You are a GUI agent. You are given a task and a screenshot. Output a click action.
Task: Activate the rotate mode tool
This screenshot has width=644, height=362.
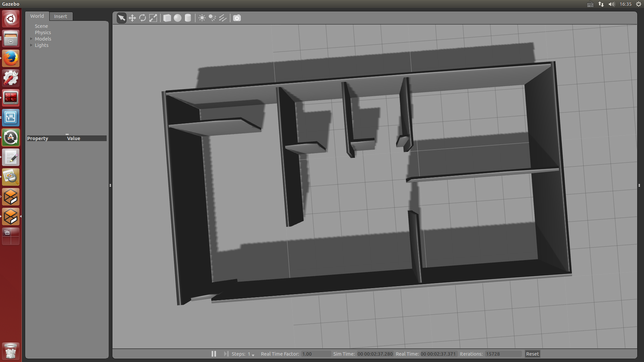(143, 18)
